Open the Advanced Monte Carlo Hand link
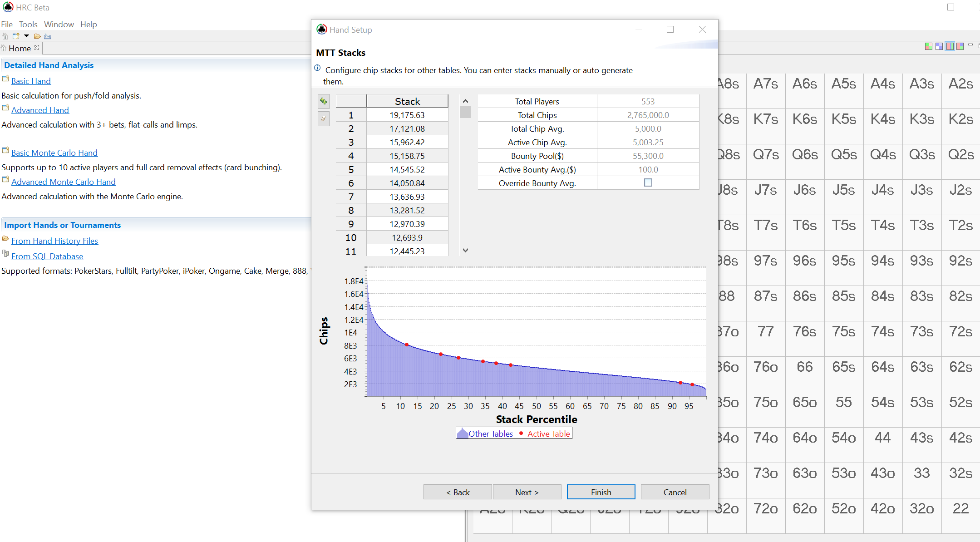Image resolution: width=980 pixels, height=542 pixels. [64, 182]
